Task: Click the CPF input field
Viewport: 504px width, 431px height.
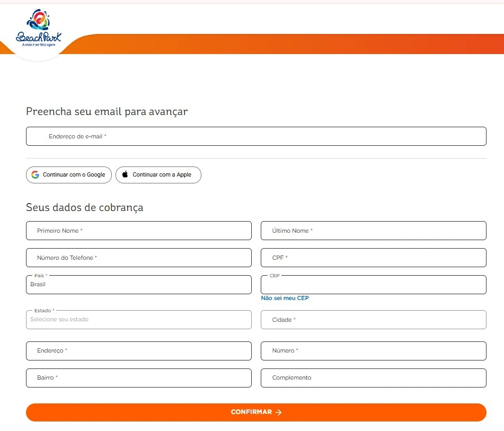Action: pyautogui.click(x=373, y=258)
